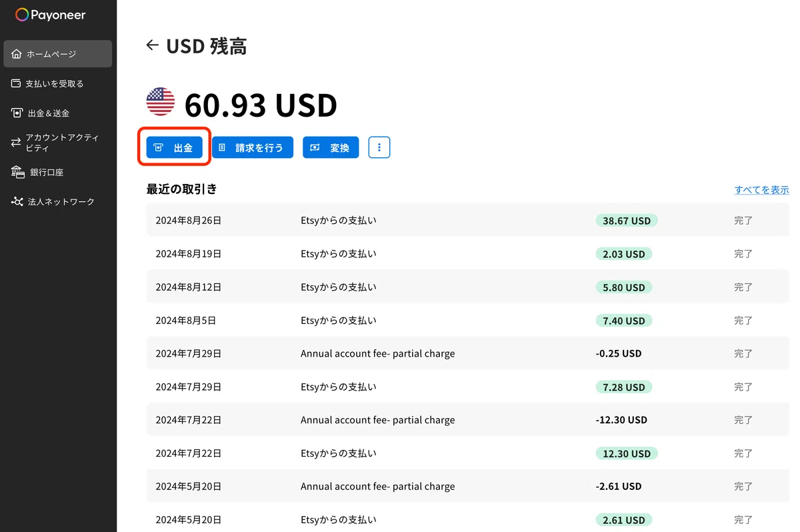
Task: Select the -12.30 USD annual fee transaction
Action: (x=467, y=420)
